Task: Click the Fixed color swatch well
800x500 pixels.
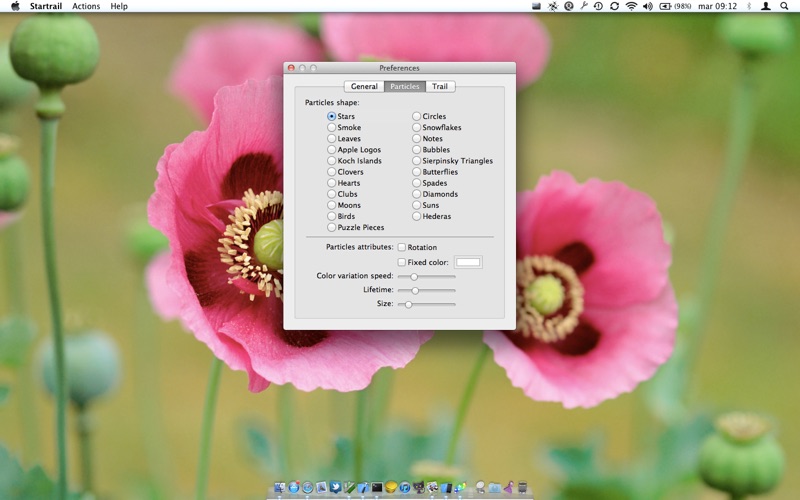Action: click(468, 262)
